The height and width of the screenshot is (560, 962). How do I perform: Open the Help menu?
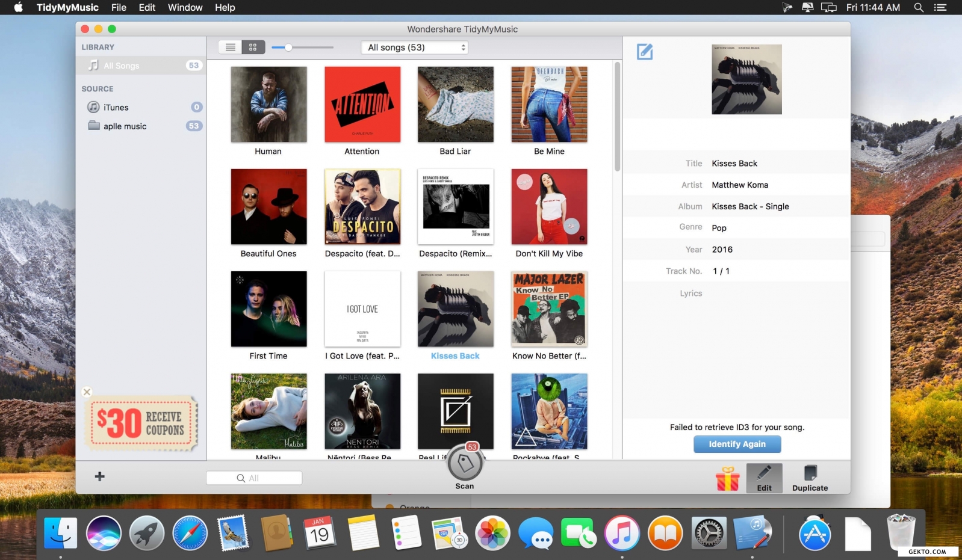[x=225, y=7]
